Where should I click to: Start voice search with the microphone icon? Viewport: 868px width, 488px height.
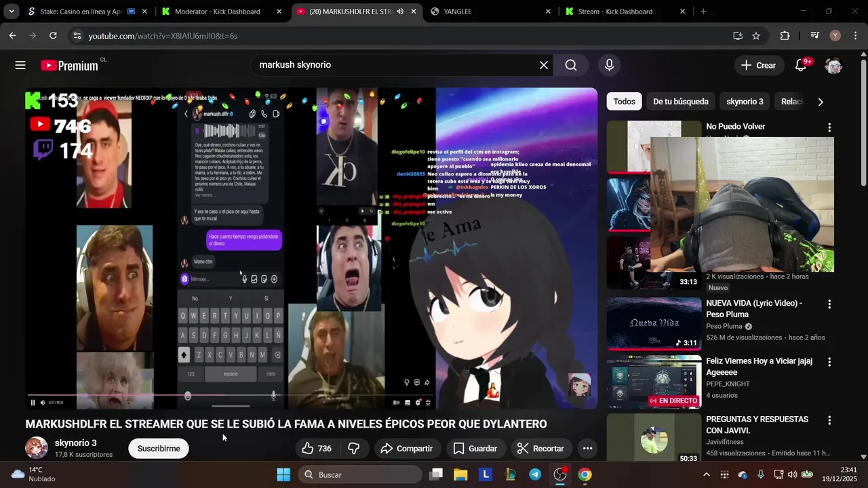[x=609, y=65]
